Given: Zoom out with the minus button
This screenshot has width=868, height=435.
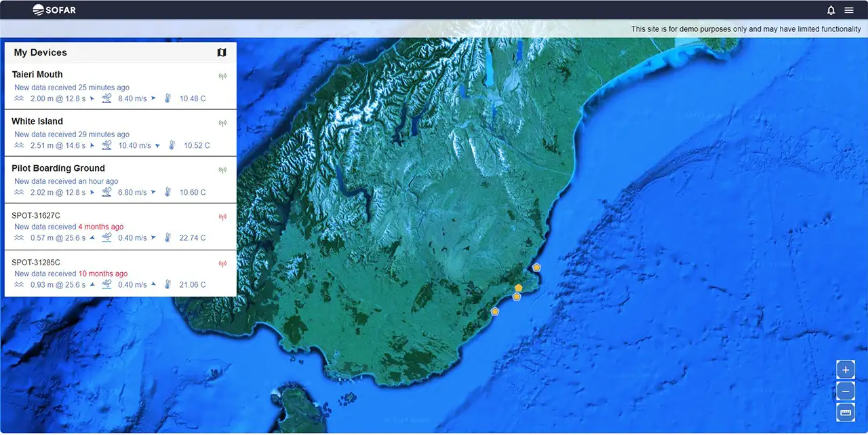Looking at the screenshot, I should [845, 391].
